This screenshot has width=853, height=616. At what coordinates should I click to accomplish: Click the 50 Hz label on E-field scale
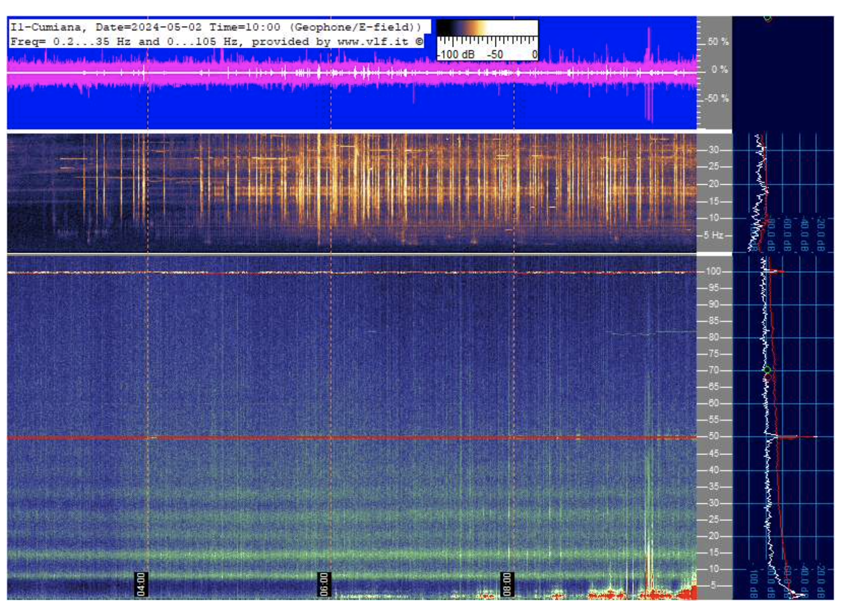714,437
